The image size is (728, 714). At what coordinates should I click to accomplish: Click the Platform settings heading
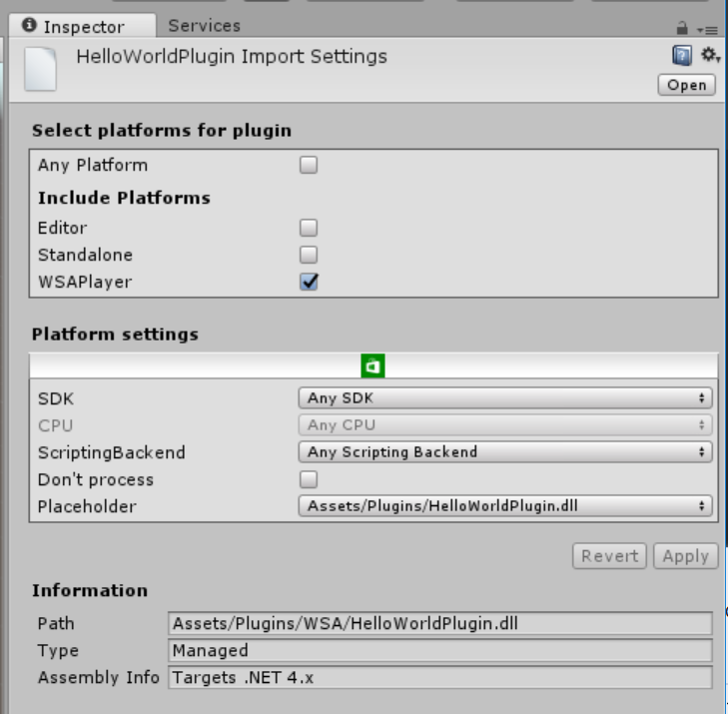[115, 335]
